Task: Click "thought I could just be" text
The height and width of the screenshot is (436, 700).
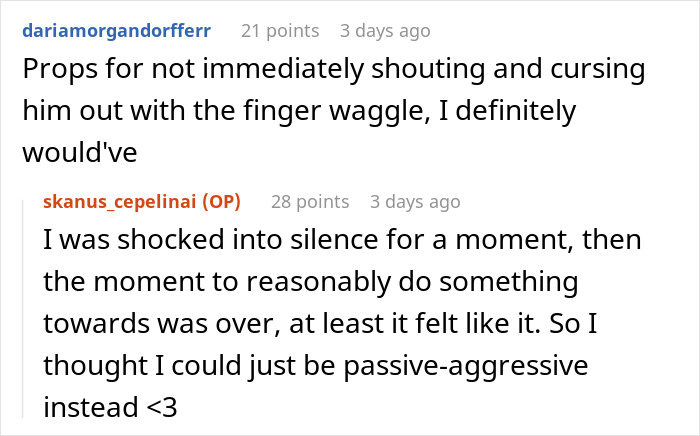Action: 189,366
